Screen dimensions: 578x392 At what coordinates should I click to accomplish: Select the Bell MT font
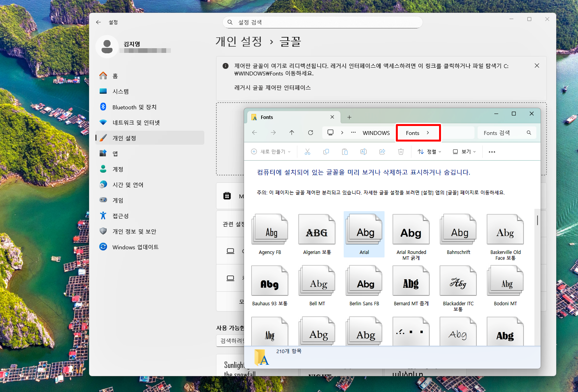pyautogui.click(x=317, y=286)
